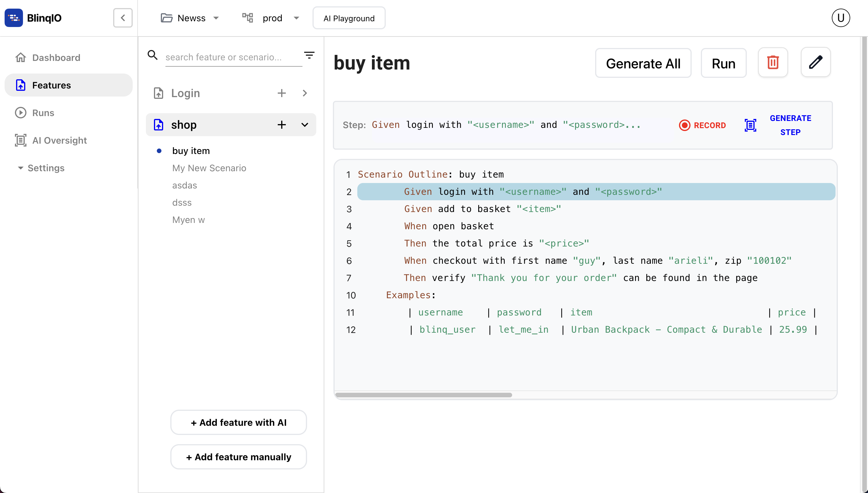
Task: Open the My New Scenario entry
Action: click(x=209, y=168)
